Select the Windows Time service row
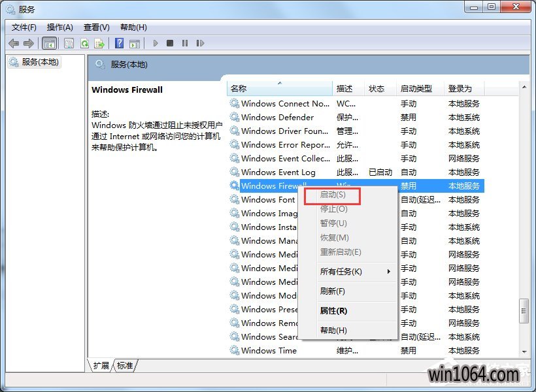 click(356, 350)
